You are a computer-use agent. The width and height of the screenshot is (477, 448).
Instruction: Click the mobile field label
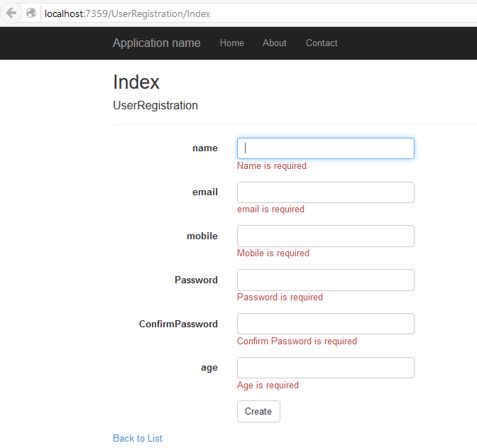click(x=202, y=236)
